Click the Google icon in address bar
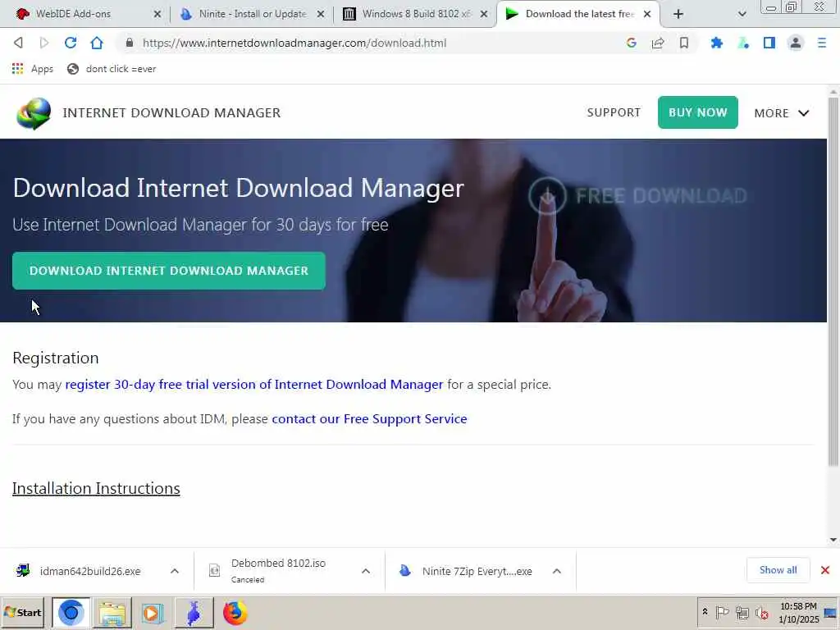Screen dimensions: 840x630 coord(632,43)
